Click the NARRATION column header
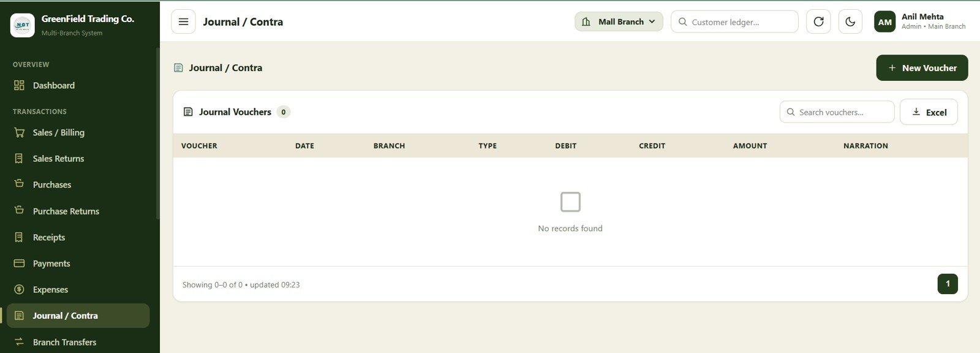 point(865,146)
